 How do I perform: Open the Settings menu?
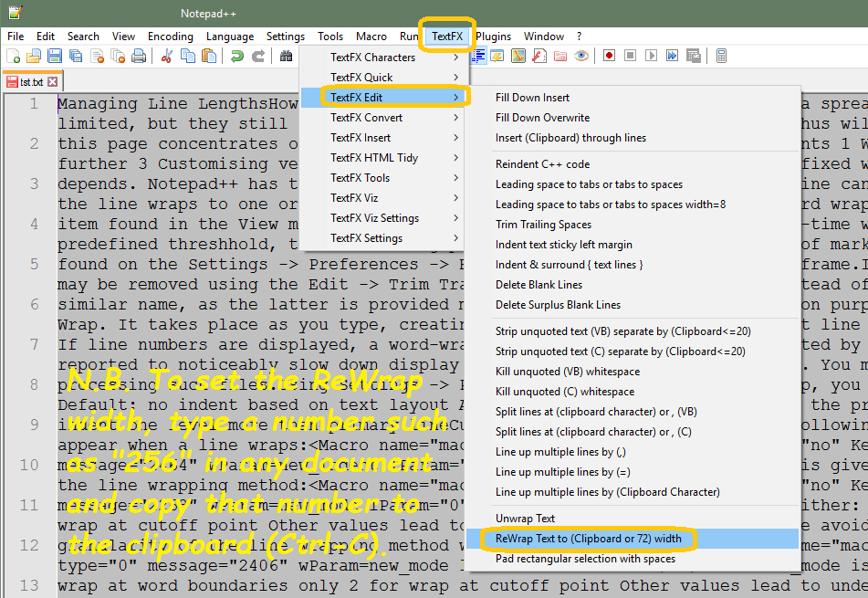point(286,37)
